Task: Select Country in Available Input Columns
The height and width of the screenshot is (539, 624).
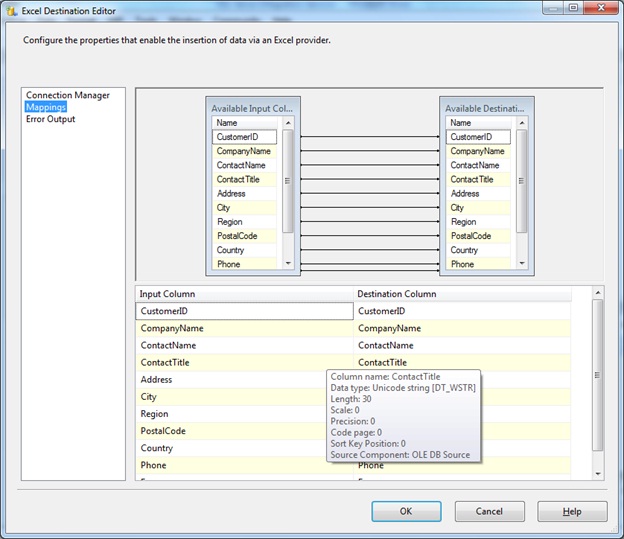Action: pos(245,250)
